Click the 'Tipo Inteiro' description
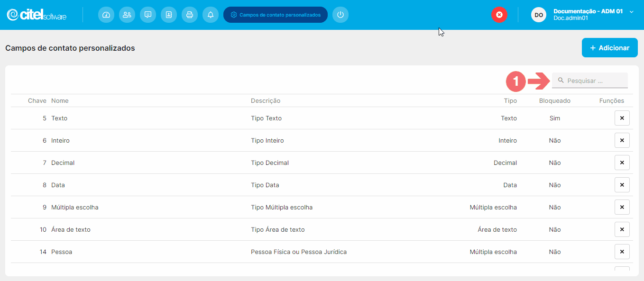Viewport: 644px width, 281px height. (267, 140)
